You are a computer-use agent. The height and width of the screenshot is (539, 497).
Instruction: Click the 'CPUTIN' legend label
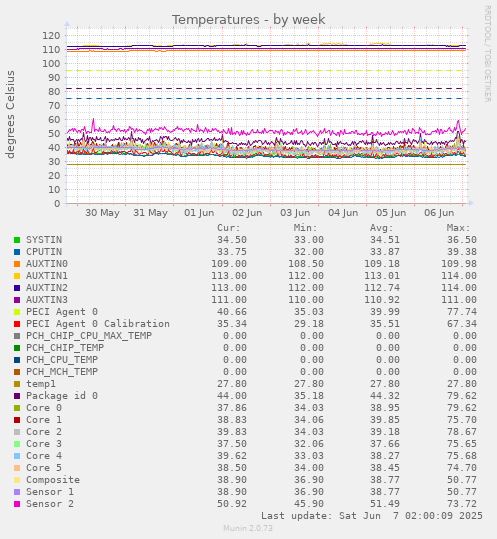(x=44, y=252)
